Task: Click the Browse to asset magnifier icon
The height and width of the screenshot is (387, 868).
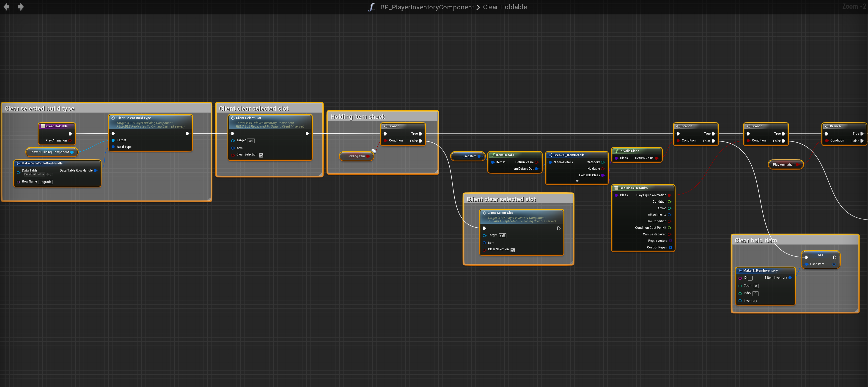Action: [52, 174]
